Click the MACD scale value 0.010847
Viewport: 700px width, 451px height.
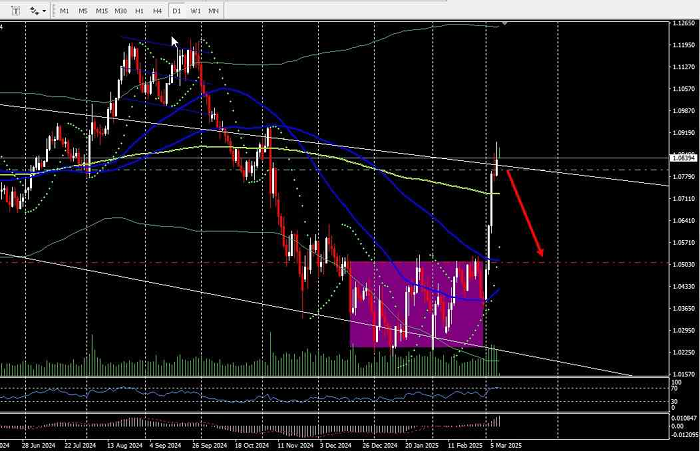(684, 418)
